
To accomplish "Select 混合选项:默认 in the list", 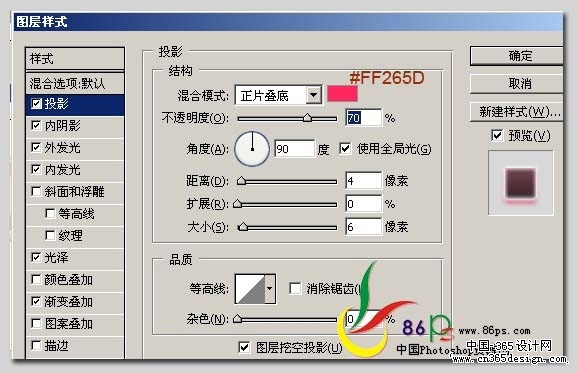I will [x=75, y=84].
